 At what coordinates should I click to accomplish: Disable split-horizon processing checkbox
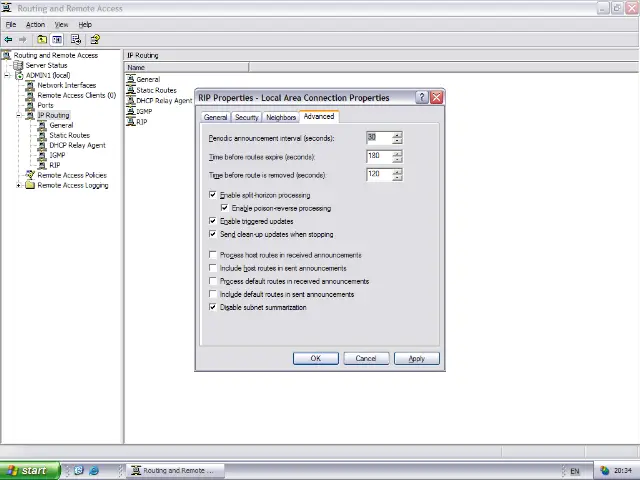click(x=212, y=195)
